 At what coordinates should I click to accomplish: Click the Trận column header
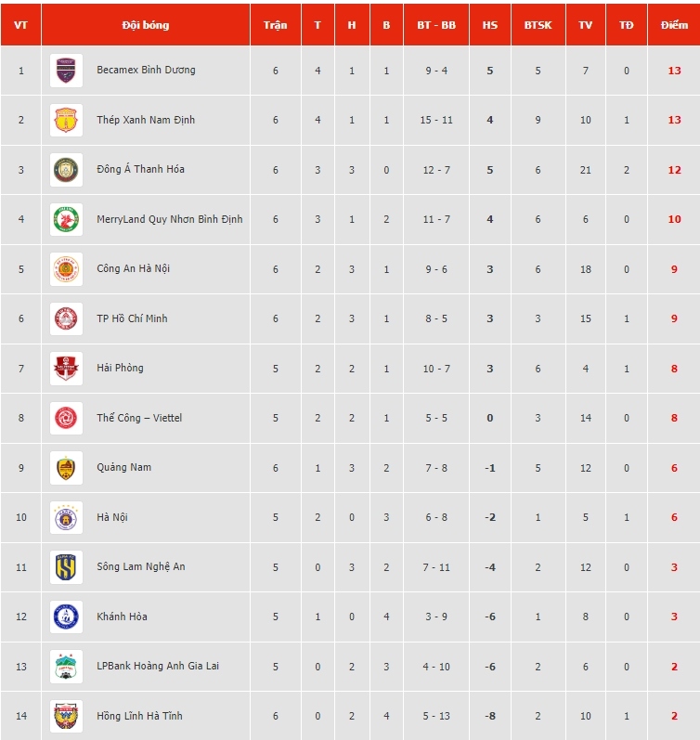point(275,25)
